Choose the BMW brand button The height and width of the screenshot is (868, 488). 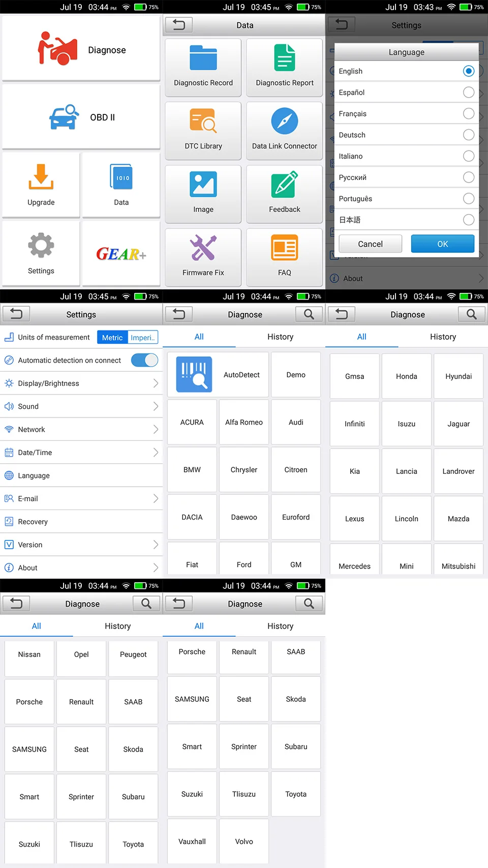pyautogui.click(x=192, y=470)
